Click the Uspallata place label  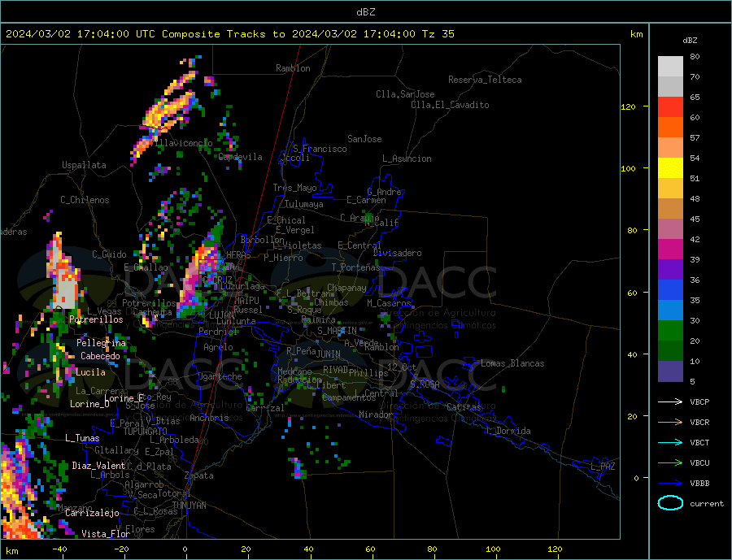coord(84,165)
